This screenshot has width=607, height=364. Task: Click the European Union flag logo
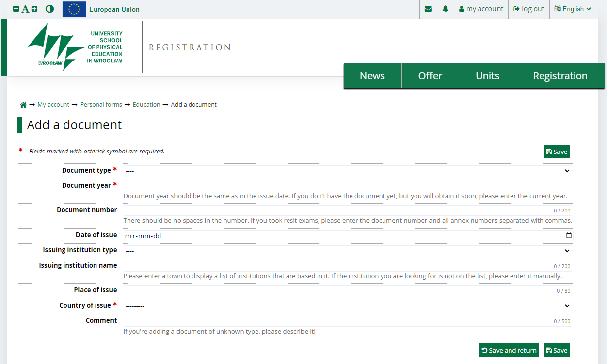74,9
